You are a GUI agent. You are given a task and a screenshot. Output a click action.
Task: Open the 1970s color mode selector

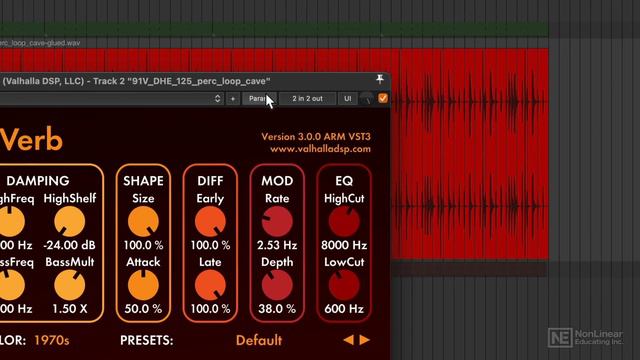[51, 340]
